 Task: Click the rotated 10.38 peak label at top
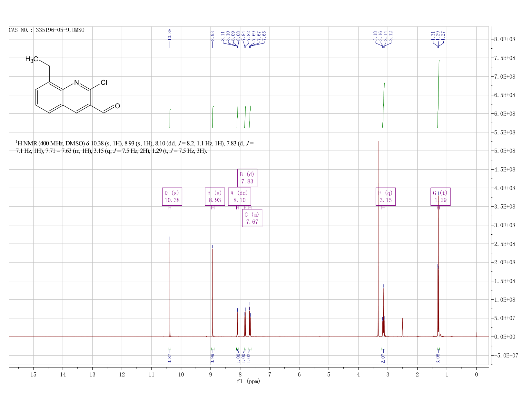pyautogui.click(x=170, y=34)
